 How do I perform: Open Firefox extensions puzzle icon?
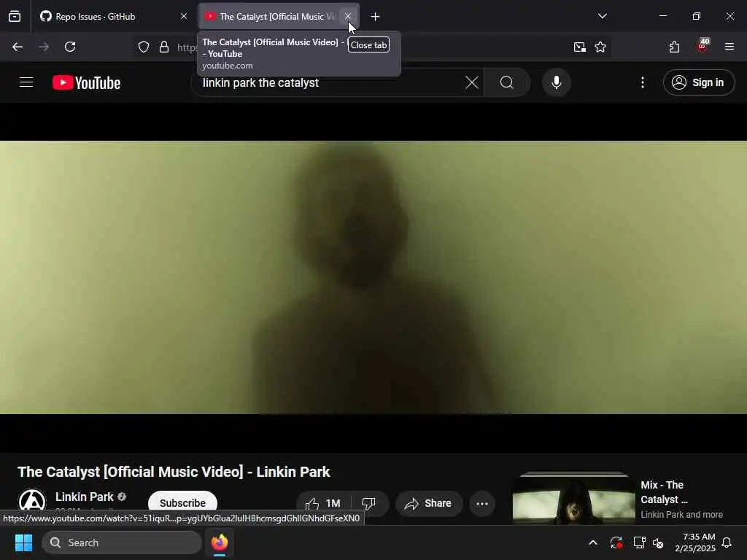click(674, 47)
